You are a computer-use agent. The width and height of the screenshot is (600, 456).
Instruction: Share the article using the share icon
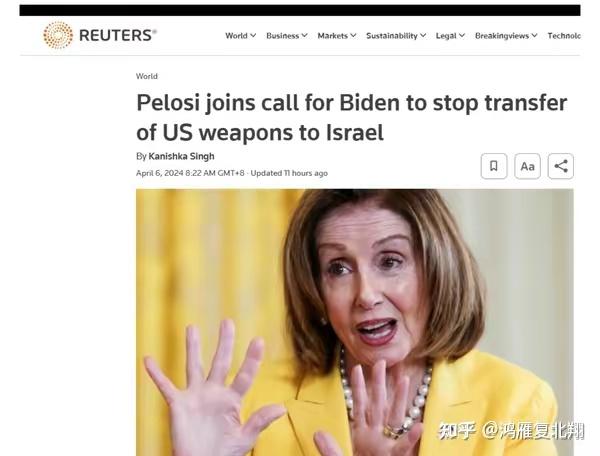561,166
